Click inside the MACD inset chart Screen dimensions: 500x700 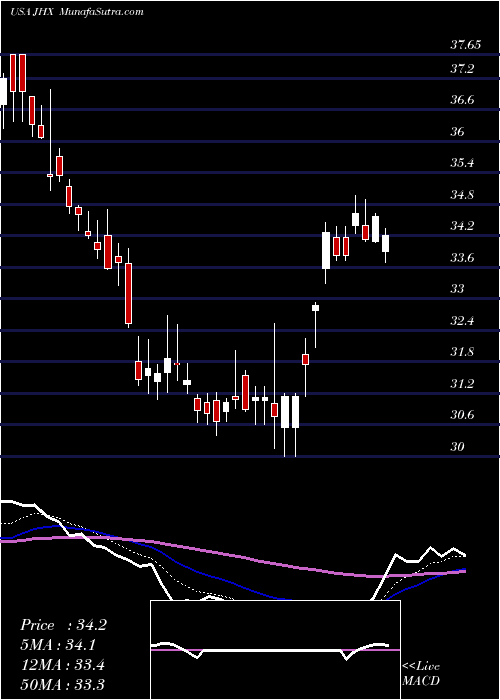coord(275,650)
